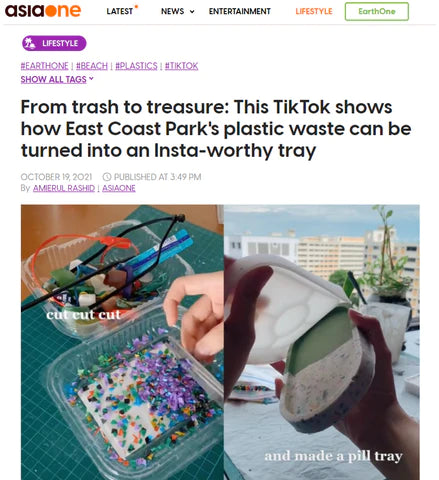Click the clock icon beside published time
The height and width of the screenshot is (480, 439).
tap(107, 177)
